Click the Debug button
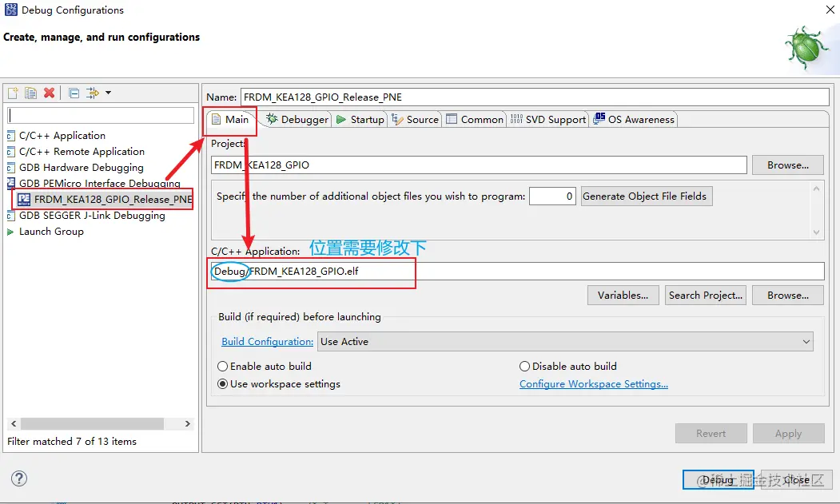The image size is (840, 504). pos(718,479)
